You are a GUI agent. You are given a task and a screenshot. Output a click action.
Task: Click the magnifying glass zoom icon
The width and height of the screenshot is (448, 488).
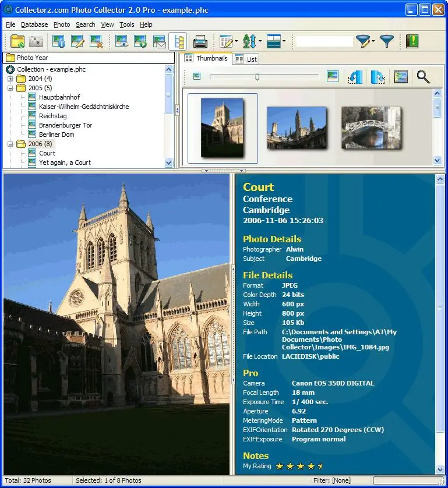[423, 77]
